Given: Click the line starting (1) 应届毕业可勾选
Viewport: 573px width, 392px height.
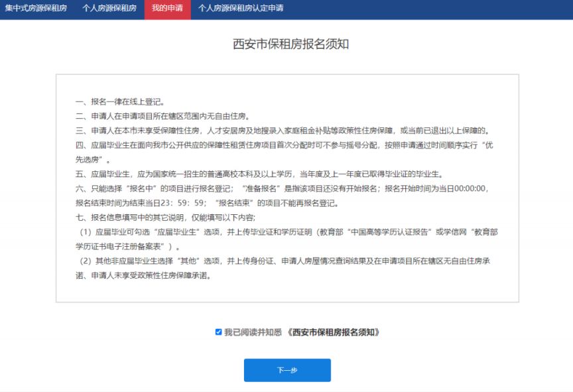Looking at the screenshot, I should (288, 232).
